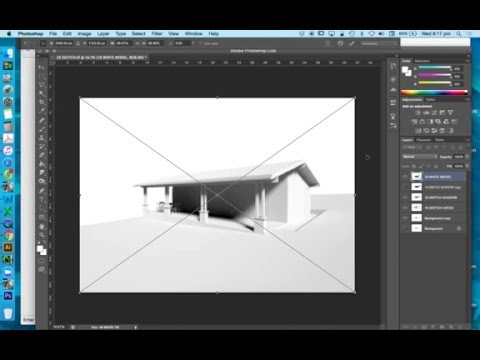Toggle lock transparent pixels
480x360 pixels.
(x=414, y=166)
